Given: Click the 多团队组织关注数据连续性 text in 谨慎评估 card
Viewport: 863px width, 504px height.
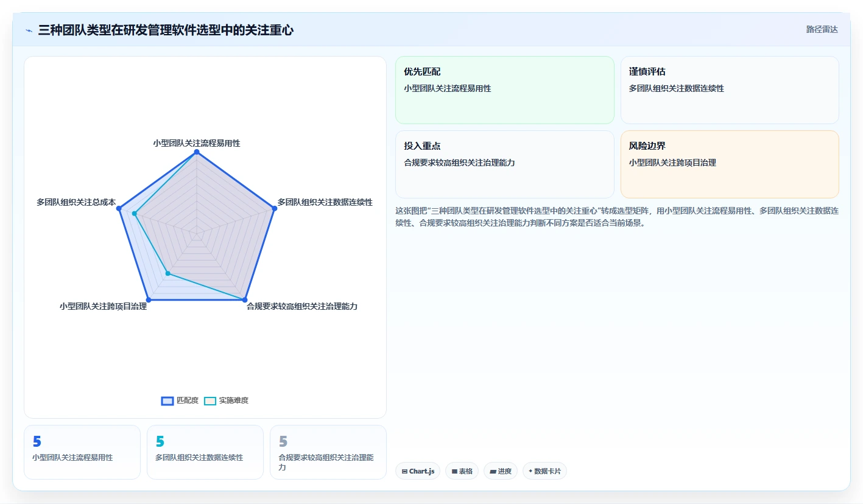Looking at the screenshot, I should tap(677, 88).
